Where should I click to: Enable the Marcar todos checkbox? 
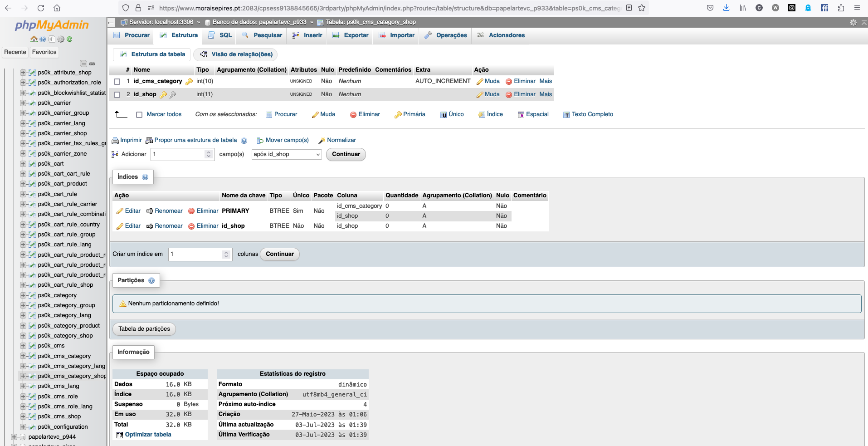139,115
